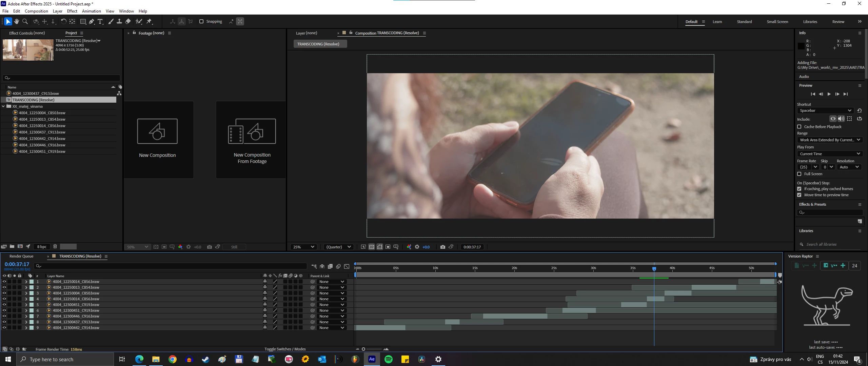
Task: Open the 25% magnification dropdown
Action: point(304,247)
